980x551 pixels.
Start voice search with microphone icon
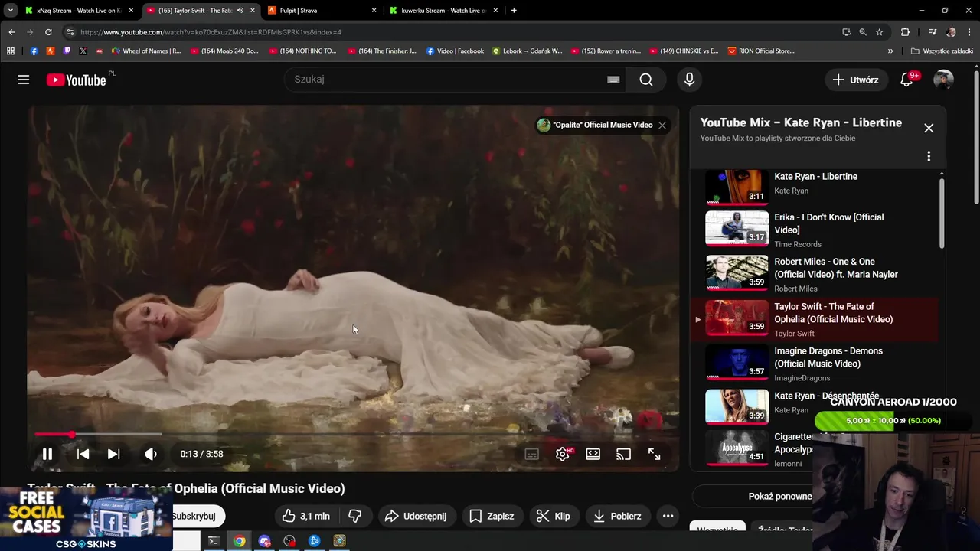click(689, 80)
